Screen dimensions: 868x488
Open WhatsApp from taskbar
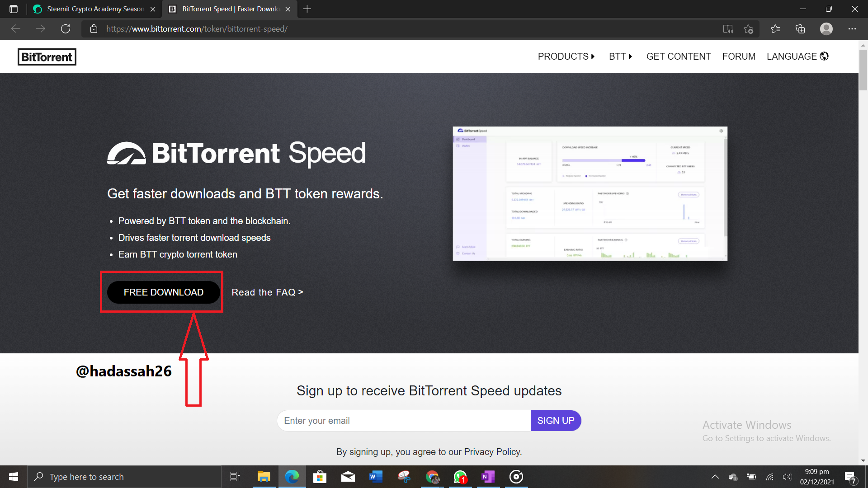[x=460, y=477]
